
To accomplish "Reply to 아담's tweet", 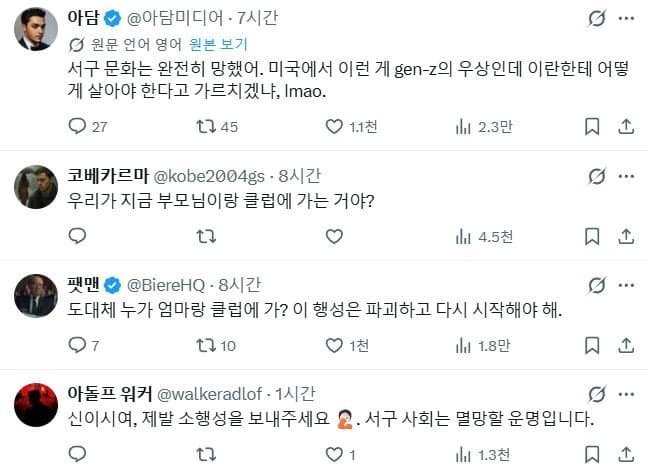I will coord(78,127).
